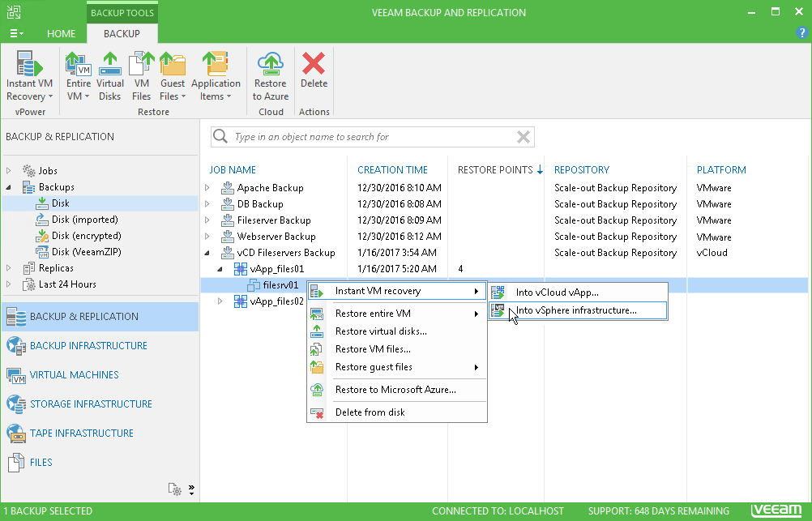Open Restore guest files submenu
This screenshot has width=812, height=521.
pos(397,367)
